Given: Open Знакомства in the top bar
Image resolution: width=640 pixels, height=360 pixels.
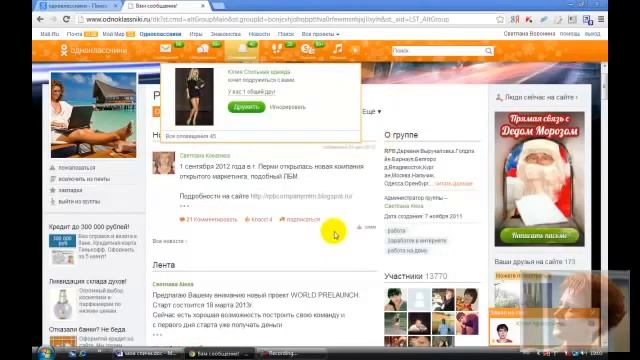Looking at the screenshot, I should [226, 34].
